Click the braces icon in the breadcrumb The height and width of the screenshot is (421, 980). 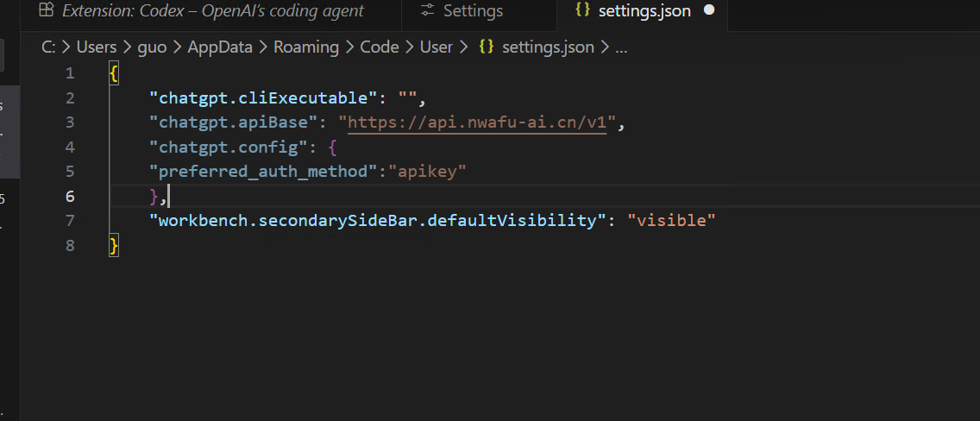487,47
